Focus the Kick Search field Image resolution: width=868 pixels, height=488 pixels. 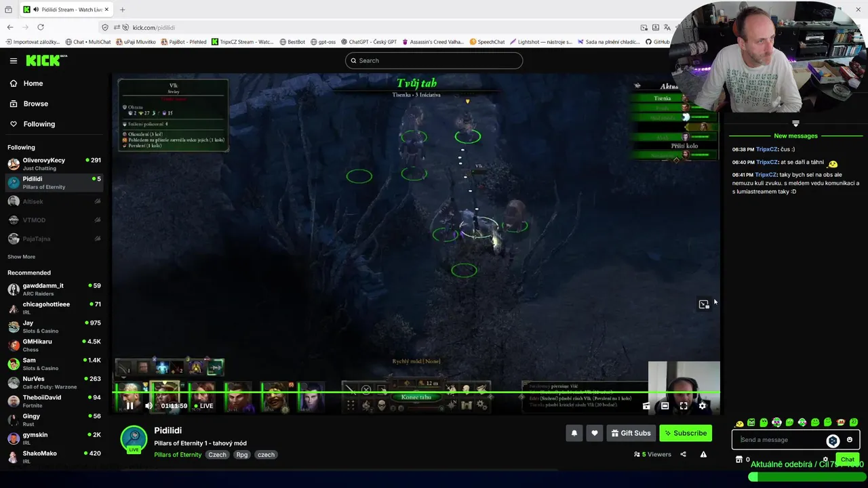point(434,60)
